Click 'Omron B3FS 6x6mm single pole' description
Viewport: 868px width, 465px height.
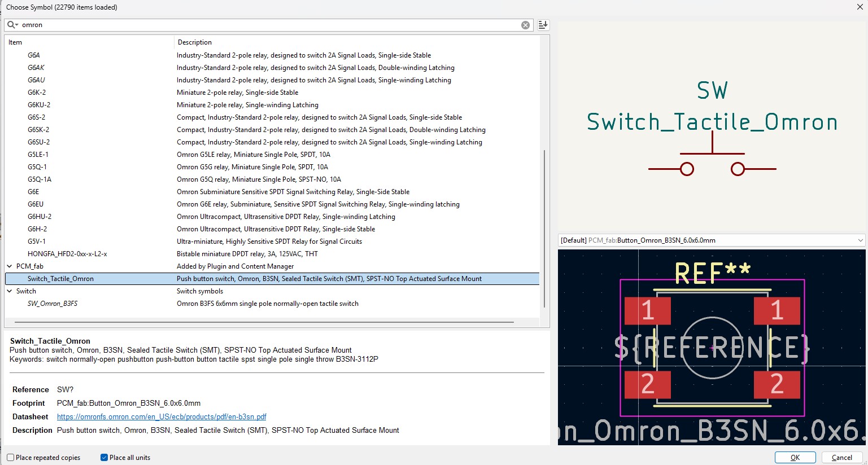(x=268, y=304)
